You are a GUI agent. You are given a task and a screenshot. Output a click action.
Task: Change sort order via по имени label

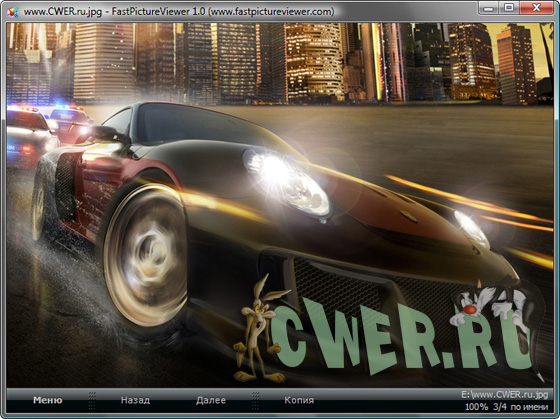pyautogui.click(x=529, y=407)
